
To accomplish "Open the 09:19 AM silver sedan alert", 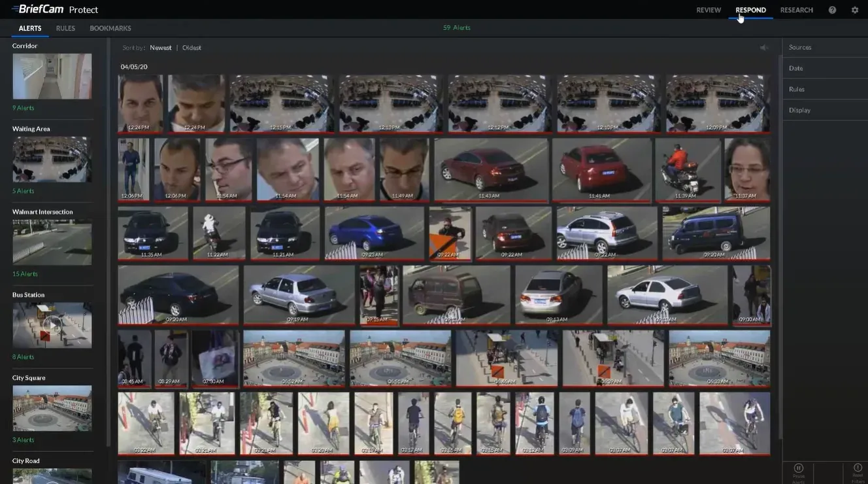I will coord(299,295).
